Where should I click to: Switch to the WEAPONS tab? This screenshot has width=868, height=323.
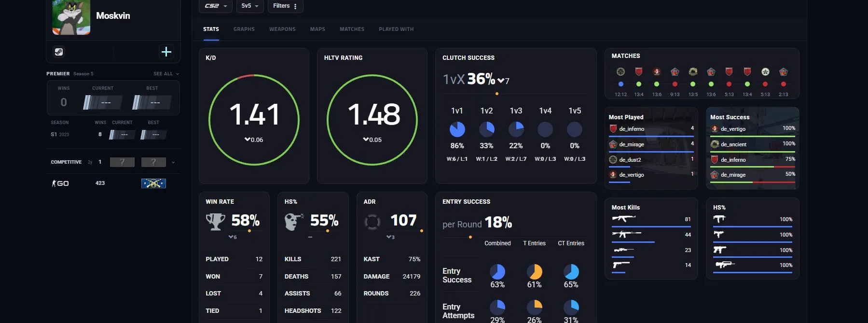coord(282,29)
